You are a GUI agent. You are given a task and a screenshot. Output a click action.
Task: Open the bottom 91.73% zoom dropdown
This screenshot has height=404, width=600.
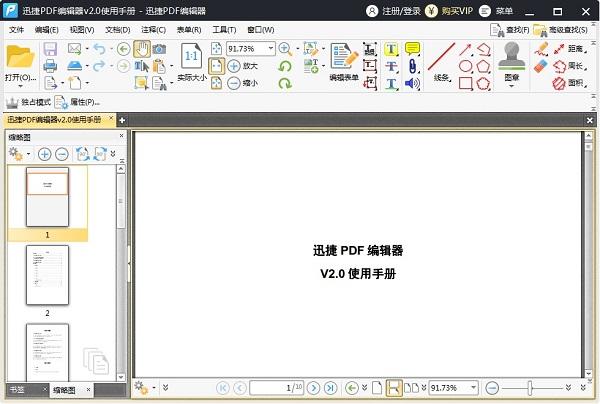474,388
